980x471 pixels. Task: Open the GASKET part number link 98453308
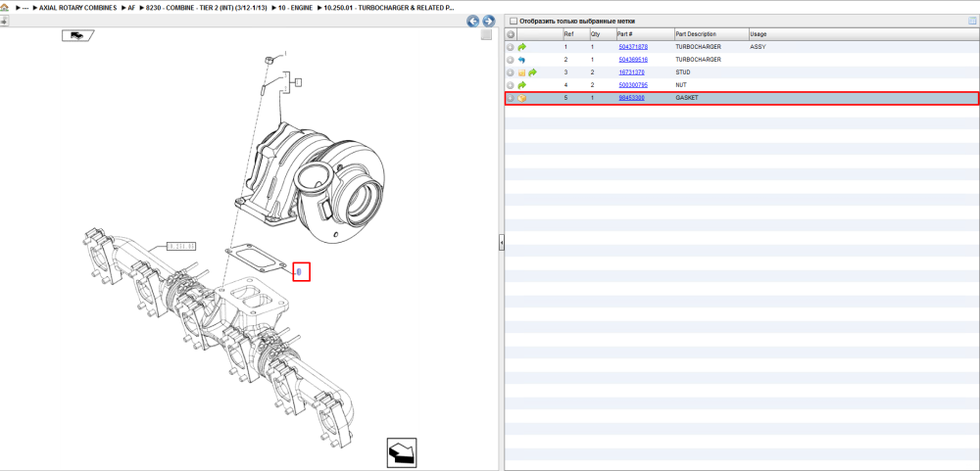click(x=631, y=98)
